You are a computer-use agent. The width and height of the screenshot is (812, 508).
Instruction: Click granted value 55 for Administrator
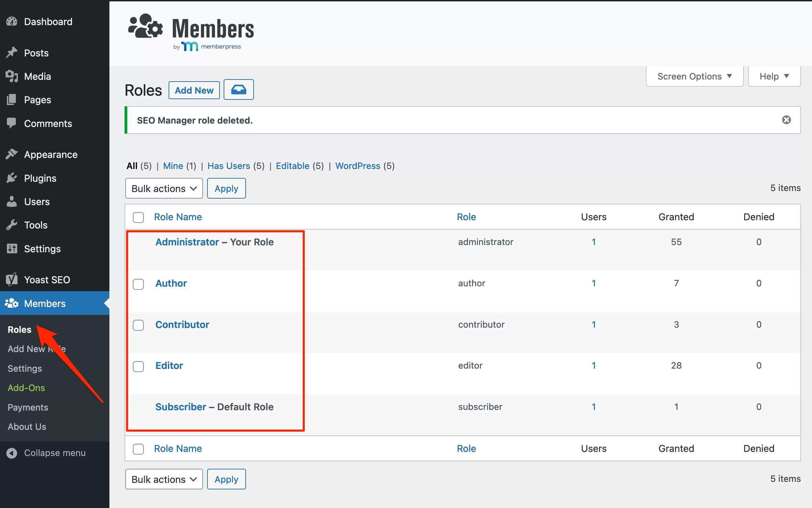[x=676, y=242]
